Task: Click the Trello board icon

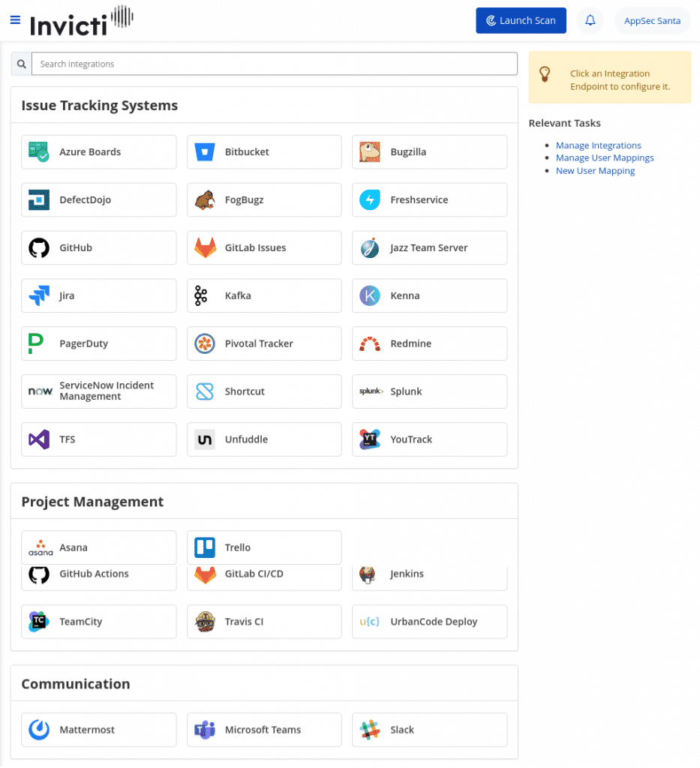Action: (x=205, y=547)
